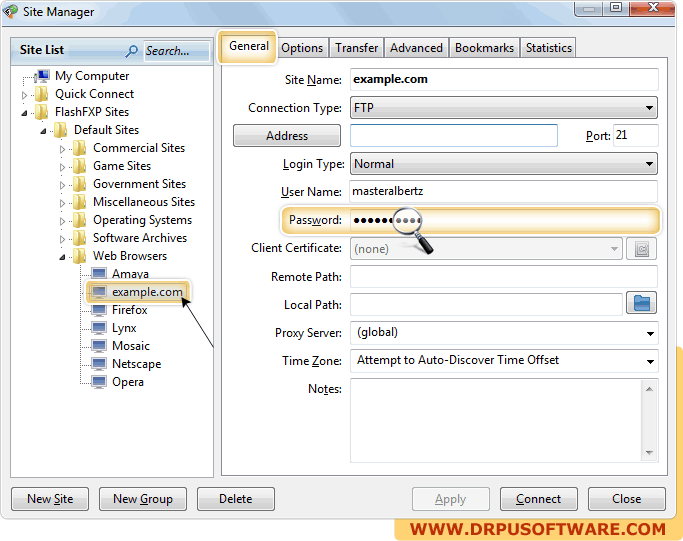
Task: Collapse the Default Sites tree node
Action: pyautogui.click(x=44, y=131)
